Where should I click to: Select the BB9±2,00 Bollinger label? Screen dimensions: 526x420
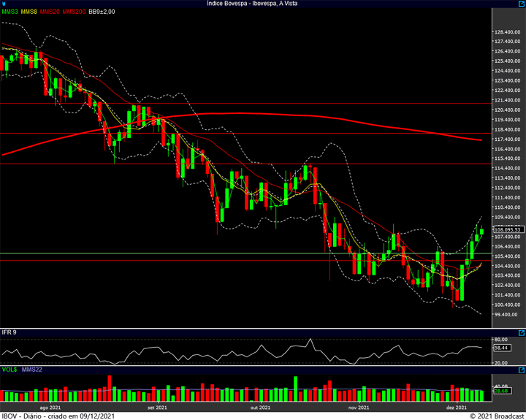[x=102, y=12]
